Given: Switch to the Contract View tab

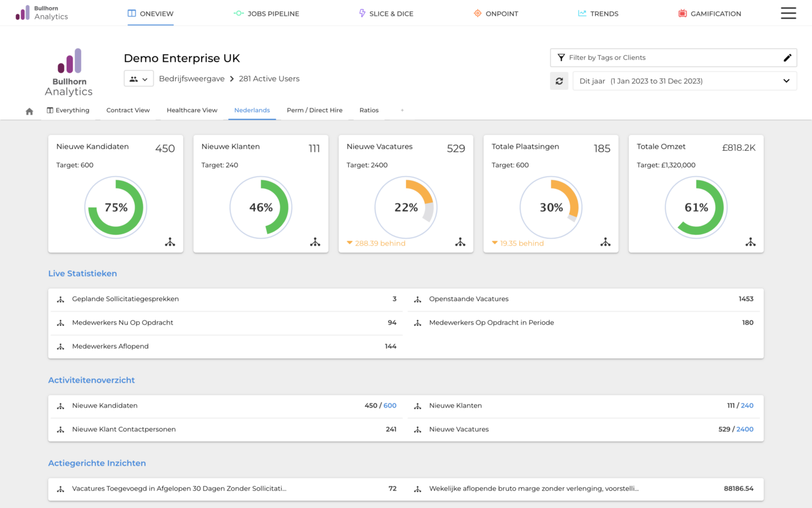Looking at the screenshot, I should coord(128,110).
